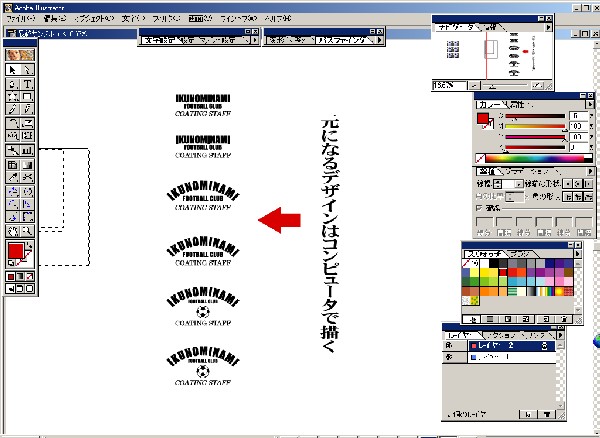Open the オブジェクト menu
The width and height of the screenshot is (600, 438).
(94, 18)
